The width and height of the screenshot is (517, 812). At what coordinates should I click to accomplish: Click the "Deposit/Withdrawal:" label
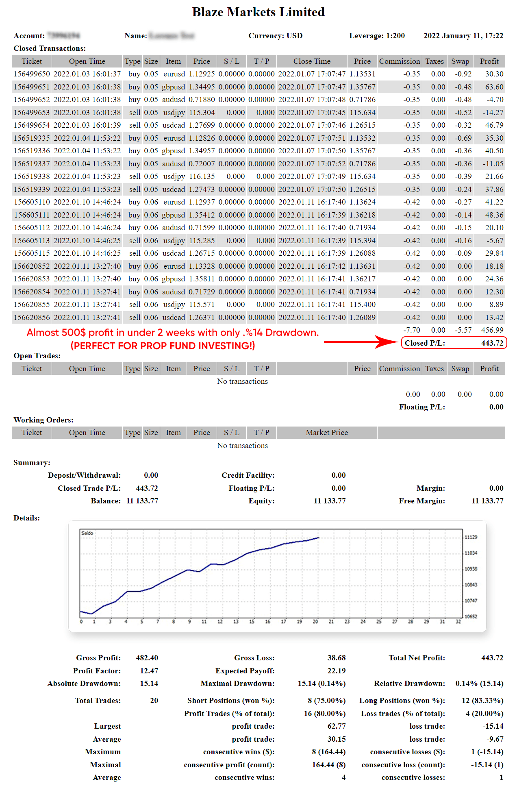(x=84, y=475)
